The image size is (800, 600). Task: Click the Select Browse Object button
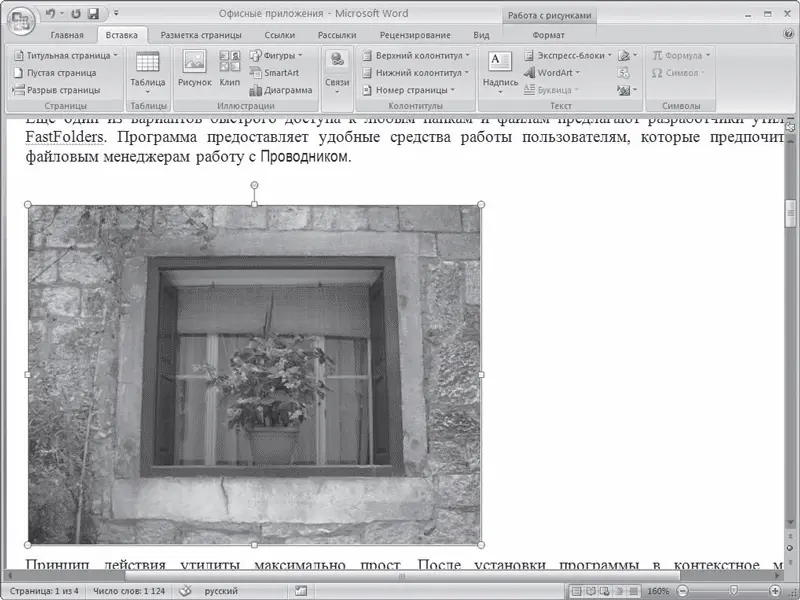click(791, 548)
